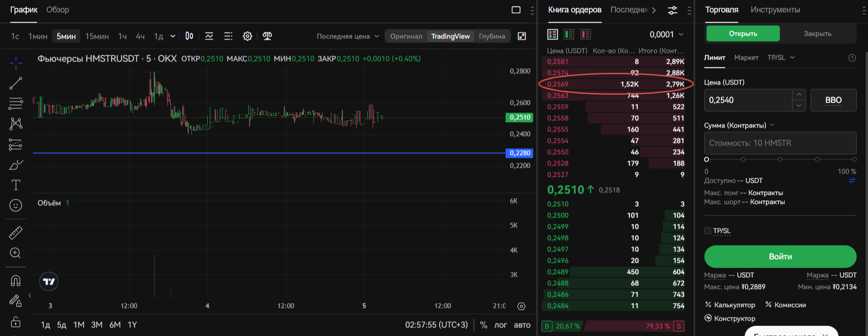This screenshot has width=868, height=336.
Task: Open the indicators menu icon
Action: (209, 36)
